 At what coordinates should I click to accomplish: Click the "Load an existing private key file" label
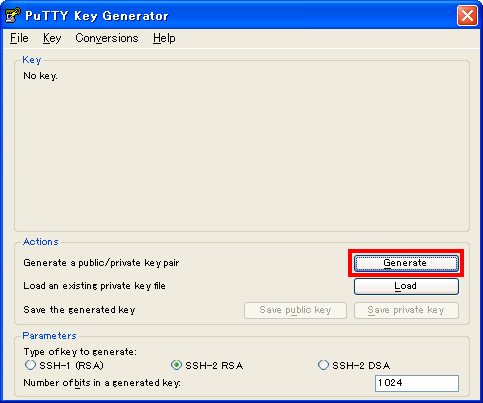pos(94,286)
